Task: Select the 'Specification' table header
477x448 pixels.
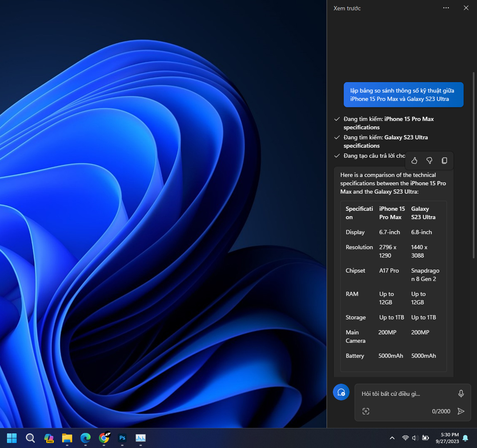Action: (359, 213)
